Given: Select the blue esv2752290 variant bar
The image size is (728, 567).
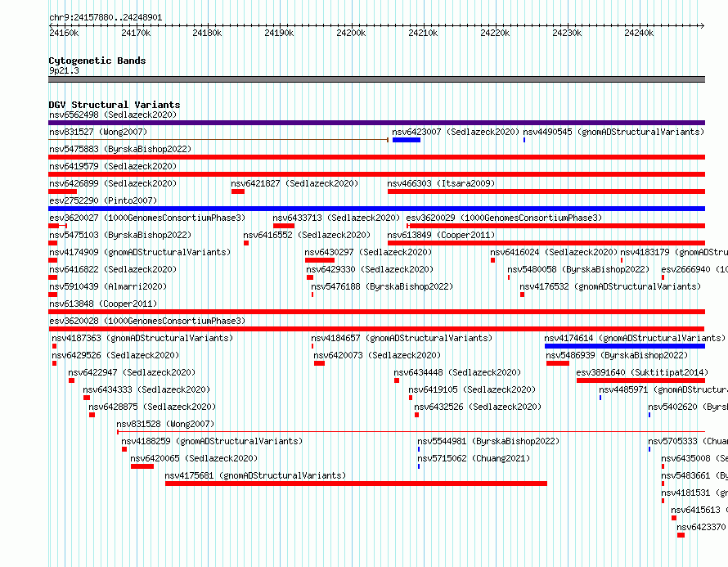Looking at the screenshot, I should point(376,209).
